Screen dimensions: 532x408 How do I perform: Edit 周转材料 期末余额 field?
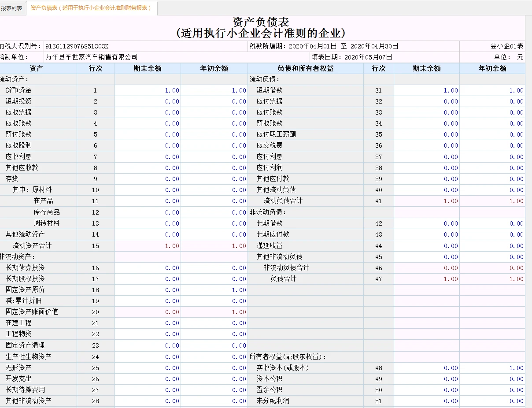pos(148,223)
